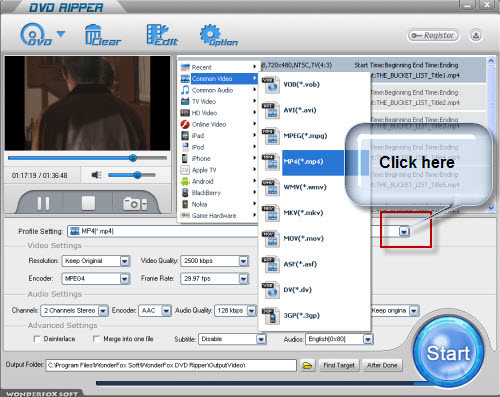Click the playback seek slider handle
This screenshot has height=397, width=500.
click(x=133, y=158)
